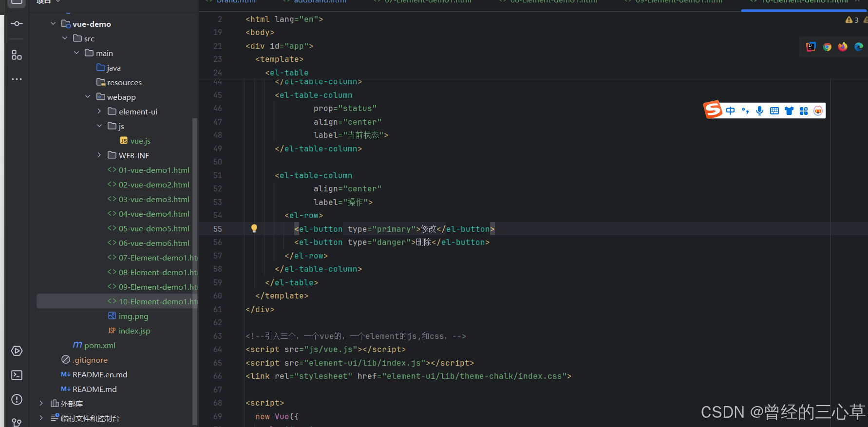Collapse the js folder
The width and height of the screenshot is (868, 427).
(99, 126)
